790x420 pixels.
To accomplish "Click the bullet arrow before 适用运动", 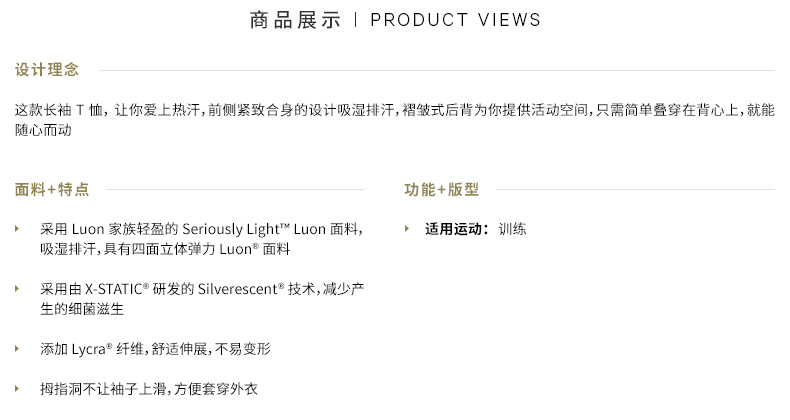I will click(407, 229).
